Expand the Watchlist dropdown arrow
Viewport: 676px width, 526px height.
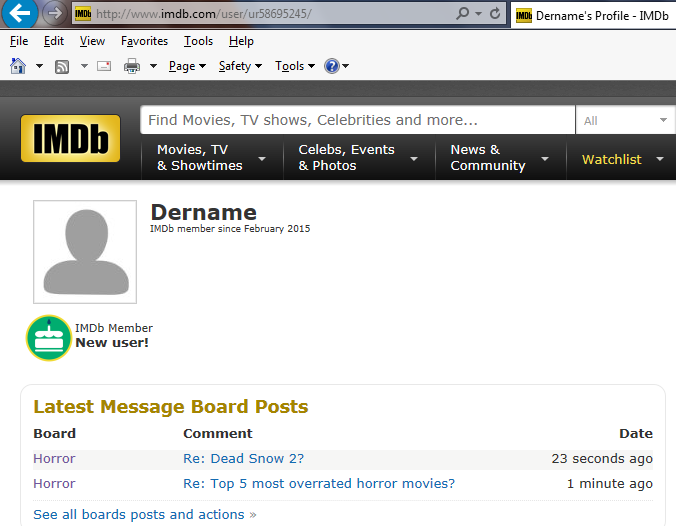pyautogui.click(x=660, y=159)
